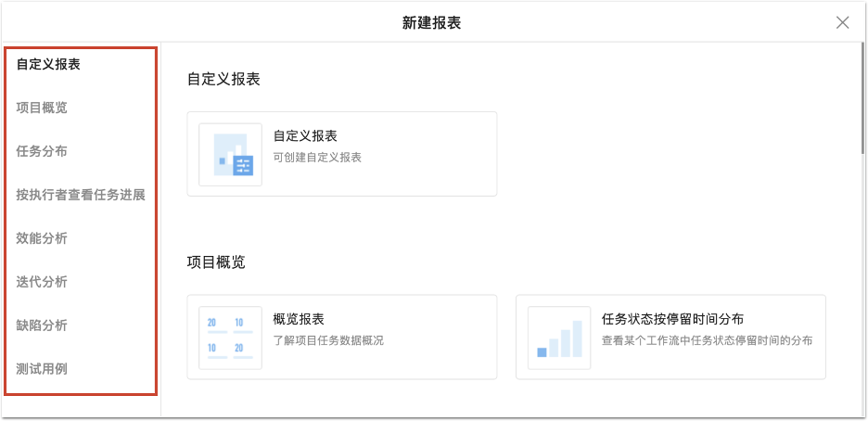The height and width of the screenshot is (421, 868).
Task: Switch to 任务分布 category
Action: (x=42, y=151)
